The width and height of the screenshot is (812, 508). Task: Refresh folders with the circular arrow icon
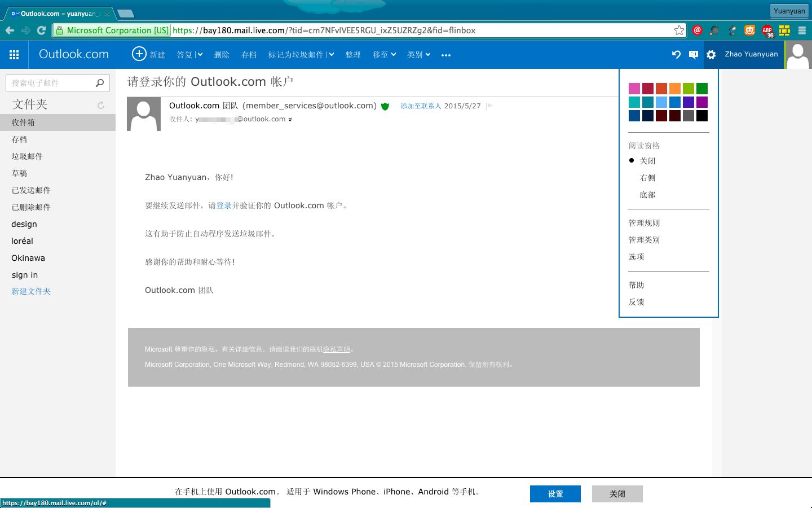[101, 105]
